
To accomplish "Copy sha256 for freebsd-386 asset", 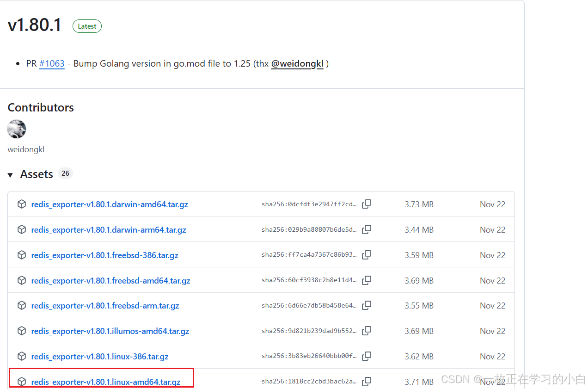I will click(x=367, y=255).
